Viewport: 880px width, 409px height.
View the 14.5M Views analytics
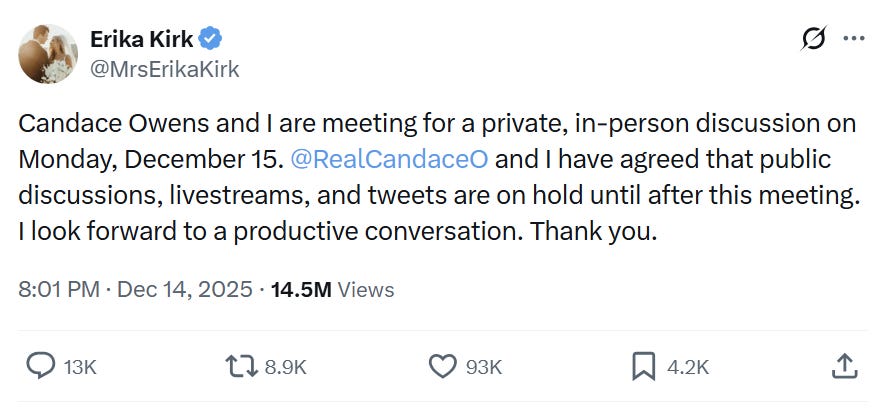click(x=334, y=290)
